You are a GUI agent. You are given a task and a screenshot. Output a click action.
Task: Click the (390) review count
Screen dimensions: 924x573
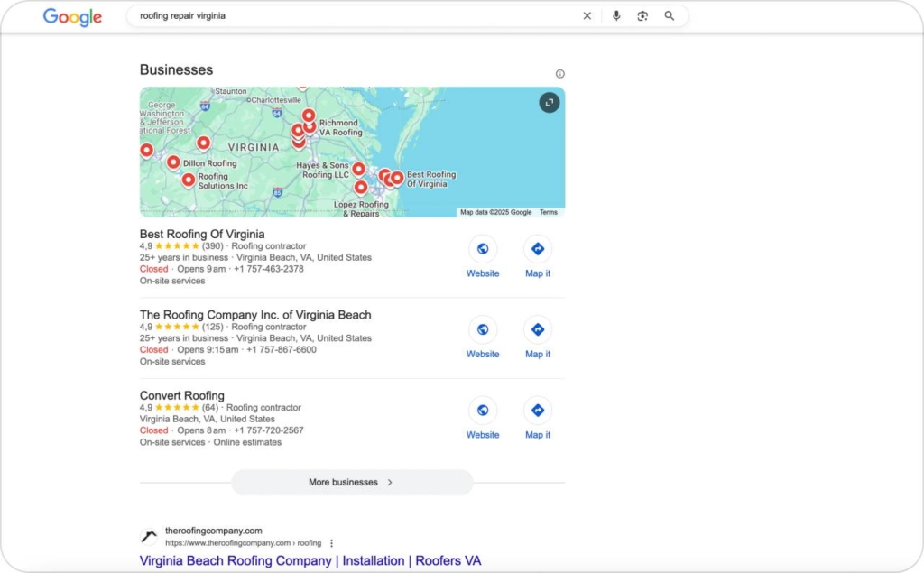click(213, 245)
